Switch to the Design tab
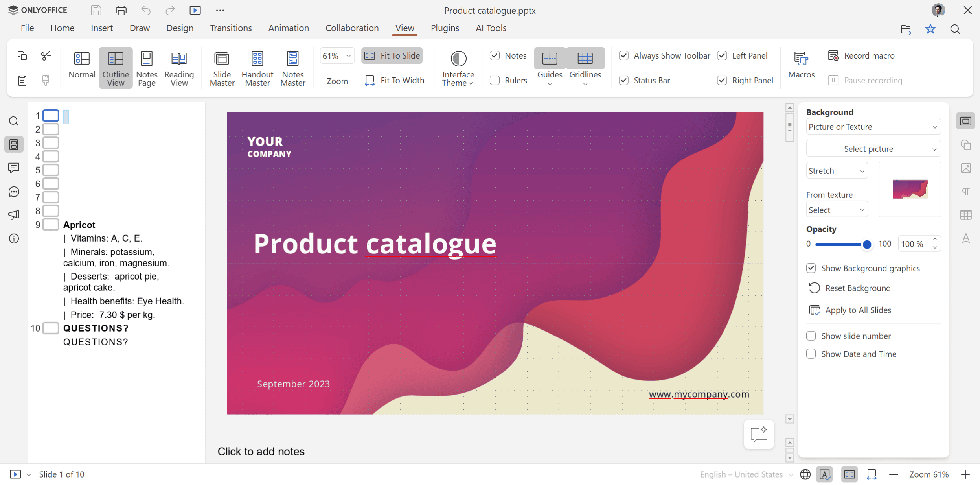This screenshot has height=485, width=980. tap(180, 28)
